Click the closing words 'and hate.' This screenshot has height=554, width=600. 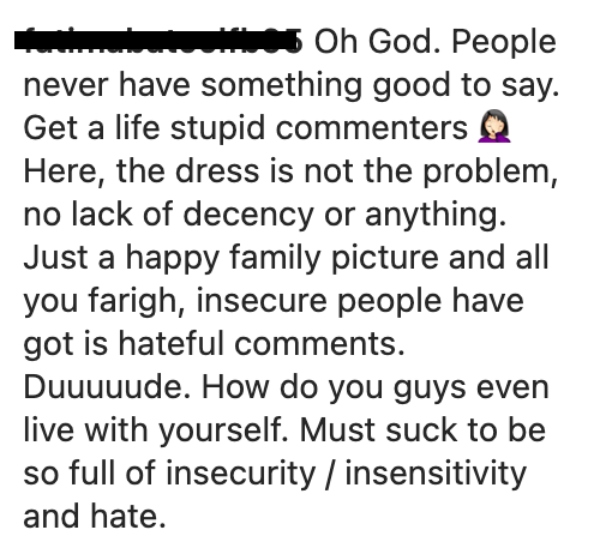point(95,517)
